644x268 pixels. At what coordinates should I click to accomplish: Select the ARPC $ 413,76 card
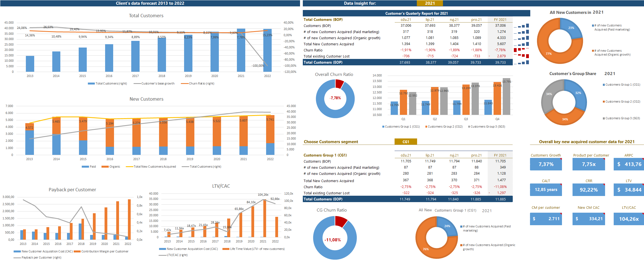click(x=628, y=164)
